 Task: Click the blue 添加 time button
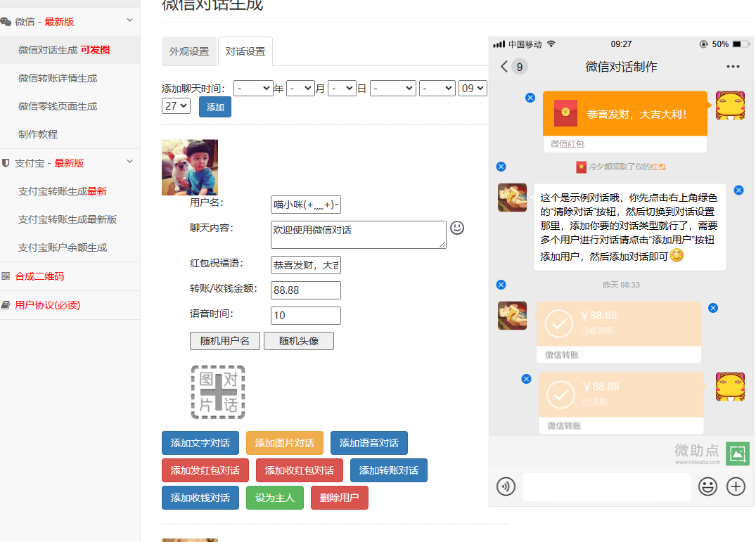click(x=215, y=107)
